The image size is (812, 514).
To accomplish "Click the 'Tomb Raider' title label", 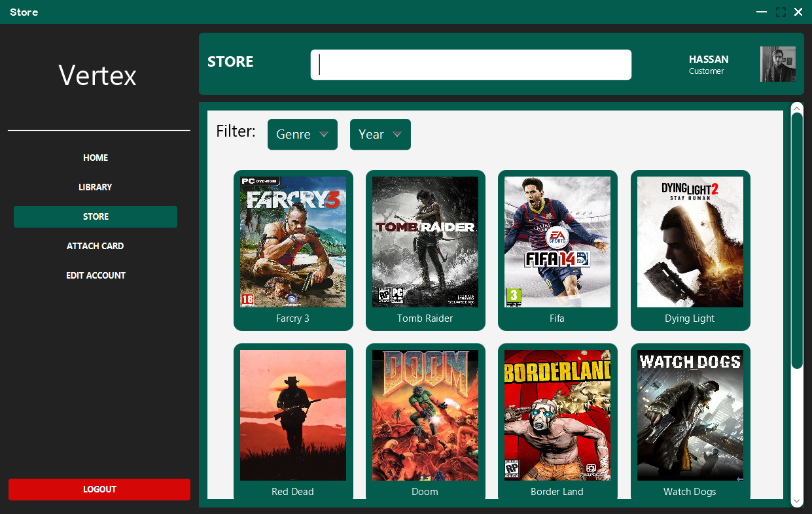I will coord(425,318).
